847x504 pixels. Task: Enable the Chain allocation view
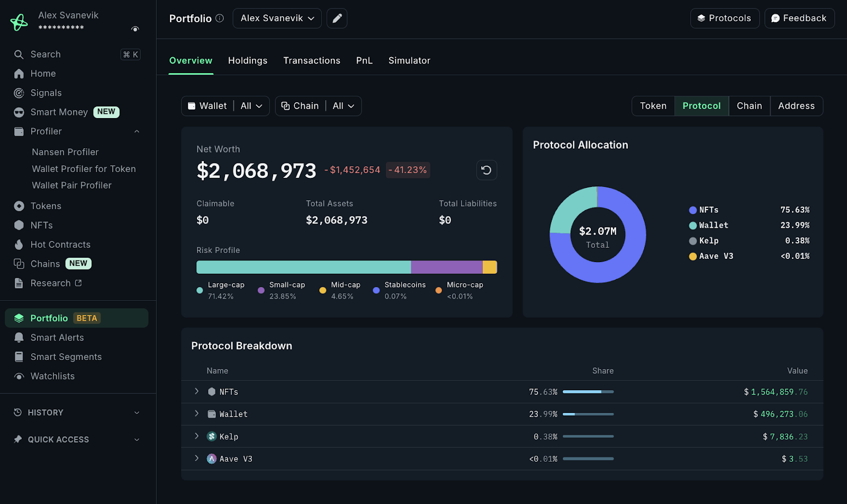tap(749, 106)
